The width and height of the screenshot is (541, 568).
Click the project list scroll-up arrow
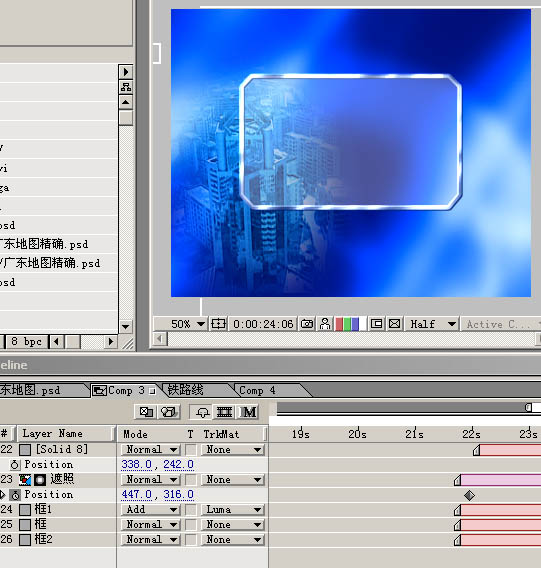126,102
